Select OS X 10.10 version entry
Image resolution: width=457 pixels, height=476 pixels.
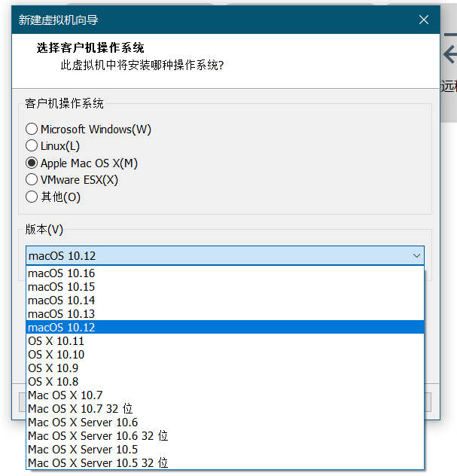click(x=225, y=355)
